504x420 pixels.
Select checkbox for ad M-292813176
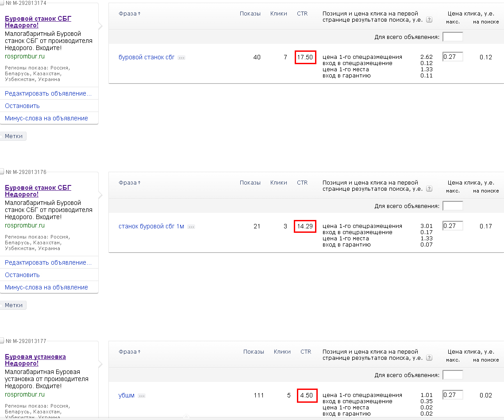pos(2,172)
